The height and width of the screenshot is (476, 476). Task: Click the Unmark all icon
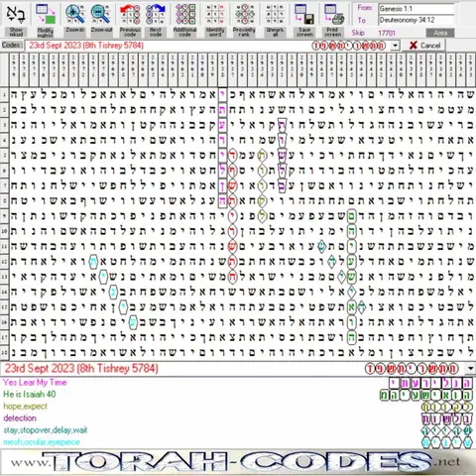275,15
